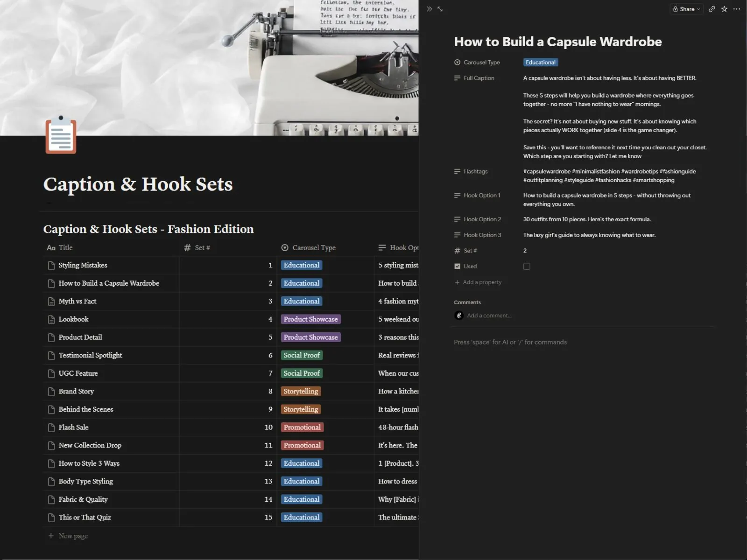This screenshot has width=747, height=560.
Task: Open the Carousel Type column header menu
Action: (x=308, y=248)
